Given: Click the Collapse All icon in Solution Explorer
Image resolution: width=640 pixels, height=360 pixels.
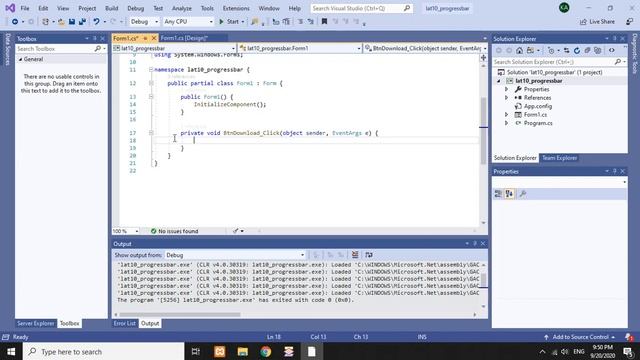Looking at the screenshot, I should (587, 51).
